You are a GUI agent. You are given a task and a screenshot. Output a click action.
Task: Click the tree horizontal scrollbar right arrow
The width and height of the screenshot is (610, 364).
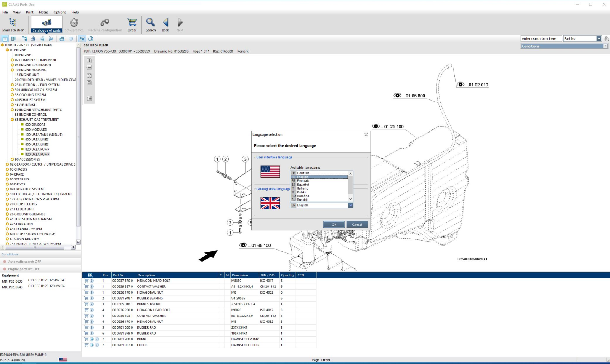point(73,247)
